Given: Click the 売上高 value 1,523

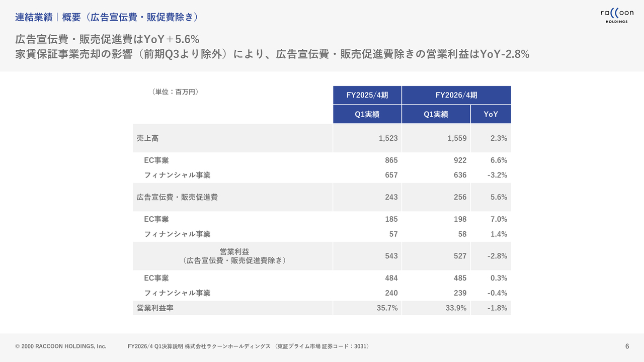Looking at the screenshot, I should coord(388,138).
